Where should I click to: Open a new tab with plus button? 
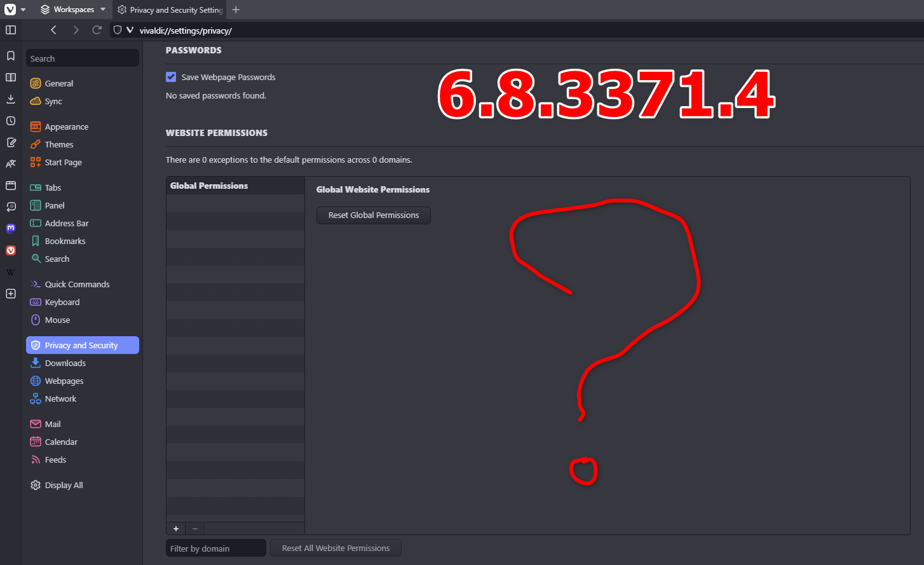click(236, 10)
